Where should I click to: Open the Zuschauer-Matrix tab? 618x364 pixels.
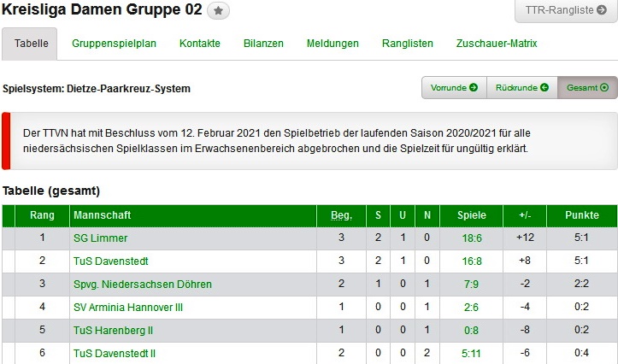pyautogui.click(x=497, y=44)
